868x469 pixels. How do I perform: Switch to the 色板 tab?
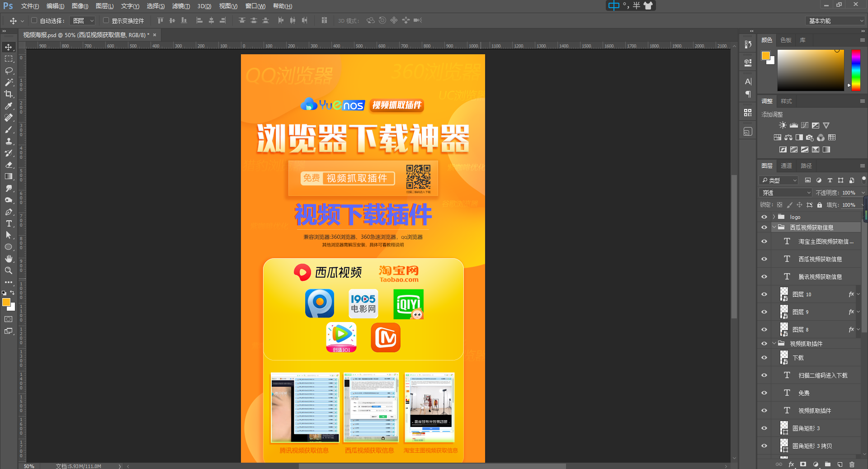pyautogui.click(x=786, y=40)
